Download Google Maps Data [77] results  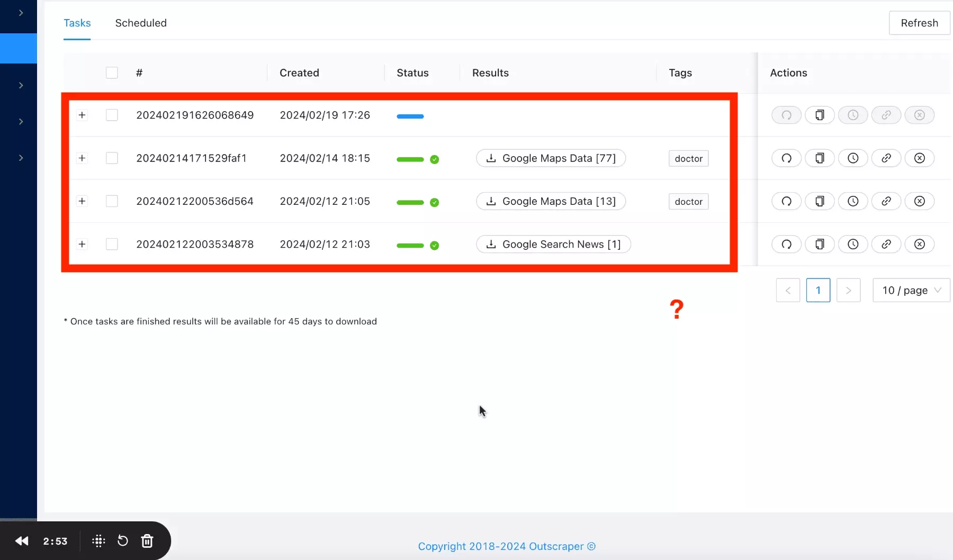551,158
